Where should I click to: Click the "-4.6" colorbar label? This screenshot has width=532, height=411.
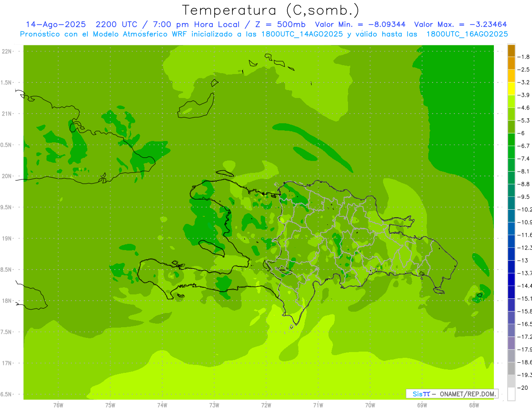tap(524, 108)
